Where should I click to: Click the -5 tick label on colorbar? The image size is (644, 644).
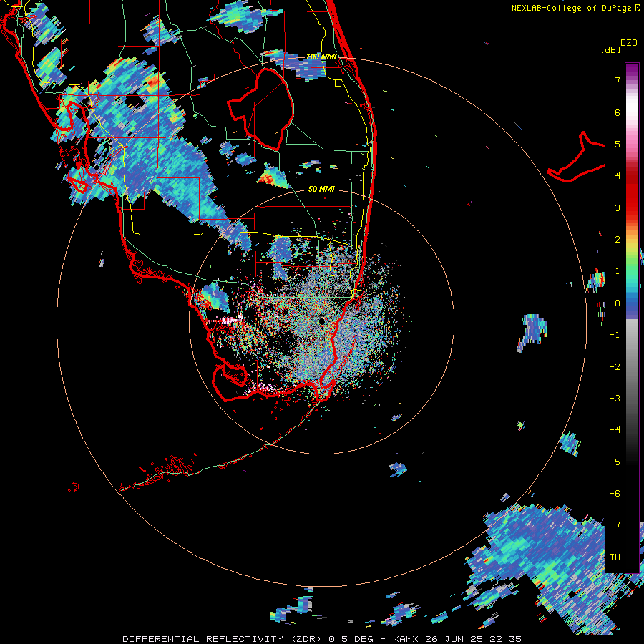coord(615,462)
